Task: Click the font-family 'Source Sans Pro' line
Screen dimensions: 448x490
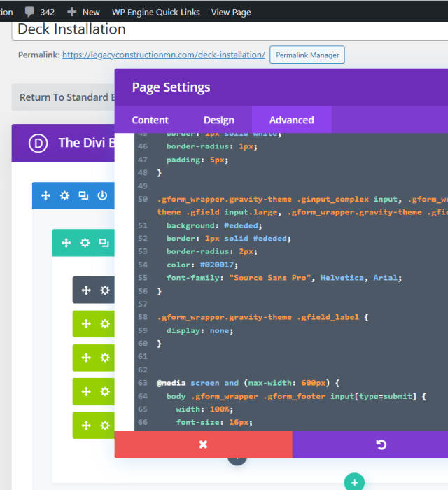Action: (x=284, y=278)
